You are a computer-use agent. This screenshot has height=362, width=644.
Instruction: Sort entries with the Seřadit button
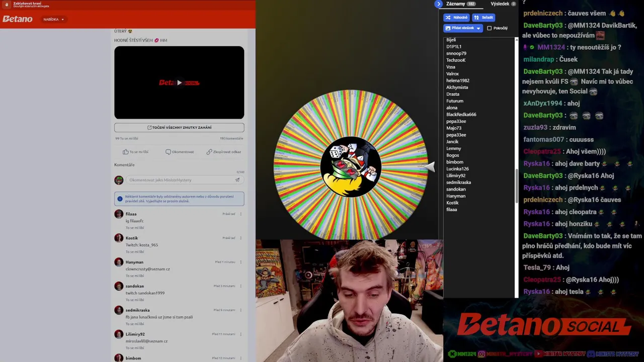tap(484, 18)
